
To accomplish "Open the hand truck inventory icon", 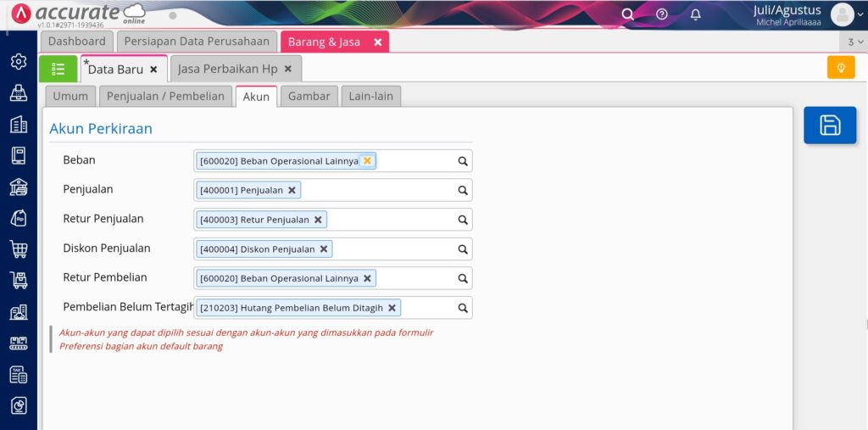I will click(19, 281).
